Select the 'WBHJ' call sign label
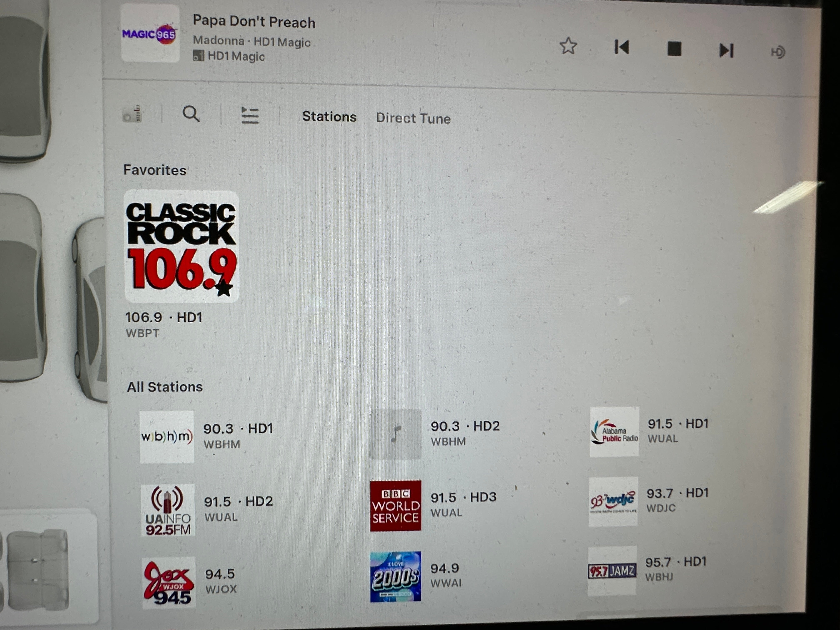Viewport: 840px width, 630px height. pyautogui.click(x=659, y=577)
